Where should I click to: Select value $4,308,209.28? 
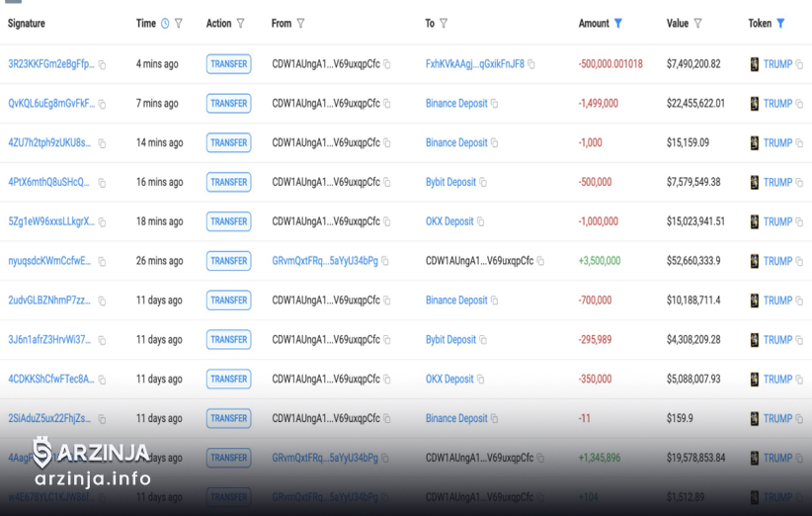(693, 340)
